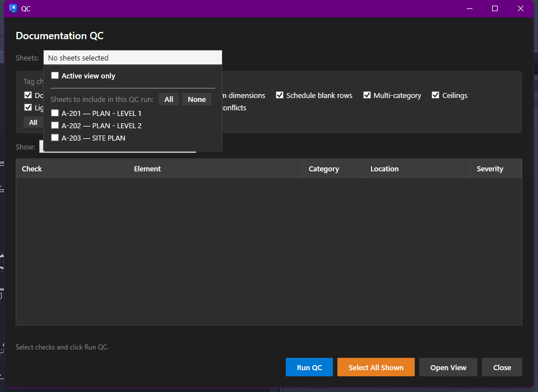Click the Revit app icon in title bar
Viewport: 538px width, 392px height.
pos(13,8)
